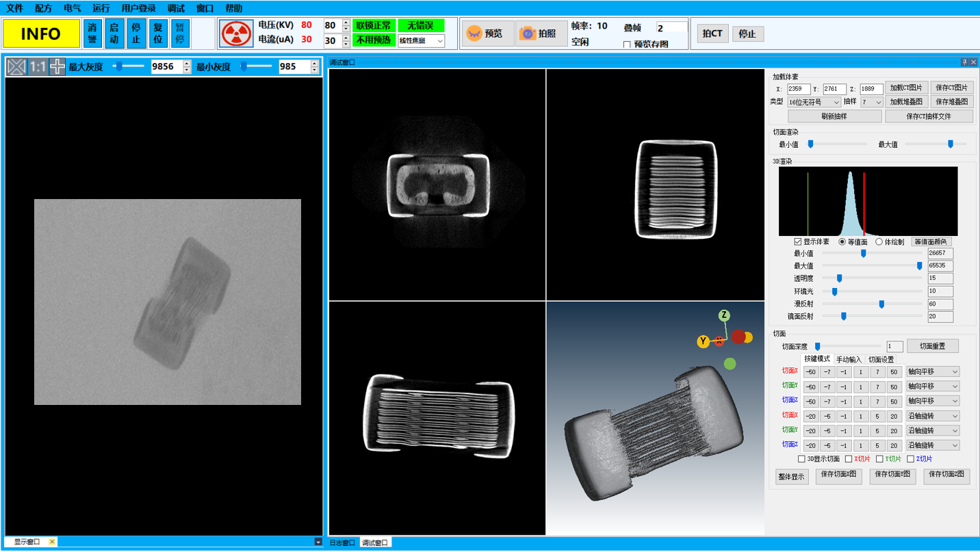Click the yellow INFO indicator
The width and height of the screenshot is (980, 552).
[40, 34]
